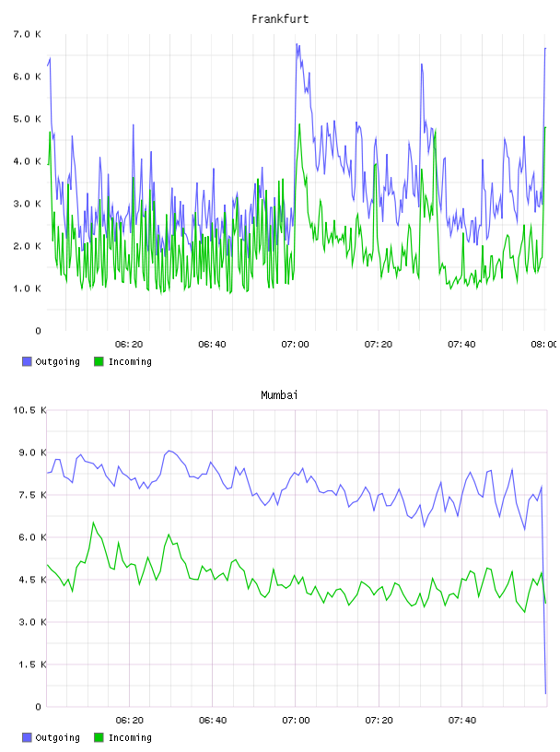Click the green Incoming swatch under Mumbai
The width and height of the screenshot is (560, 752).
pyautogui.click(x=99, y=737)
